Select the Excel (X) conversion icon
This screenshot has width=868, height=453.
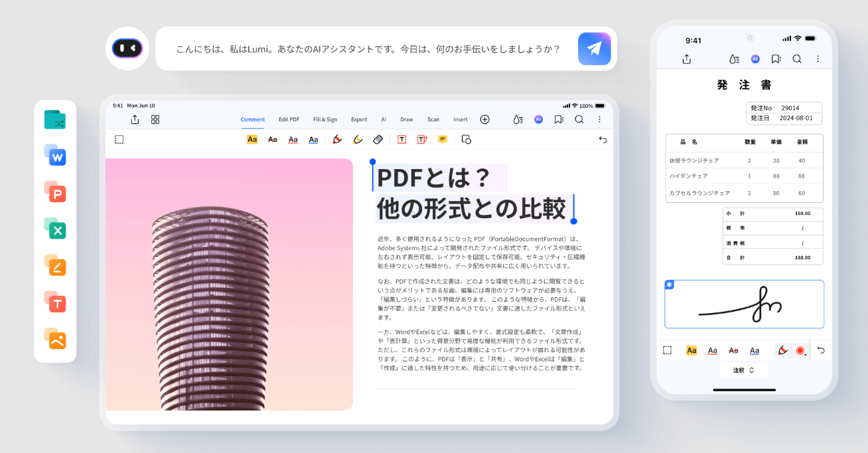[55, 229]
